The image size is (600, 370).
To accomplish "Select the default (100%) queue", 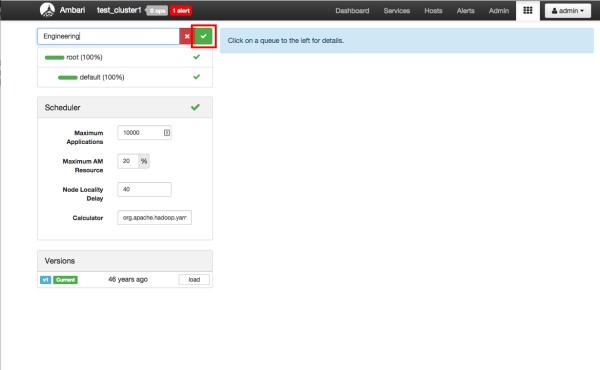I will pos(102,77).
